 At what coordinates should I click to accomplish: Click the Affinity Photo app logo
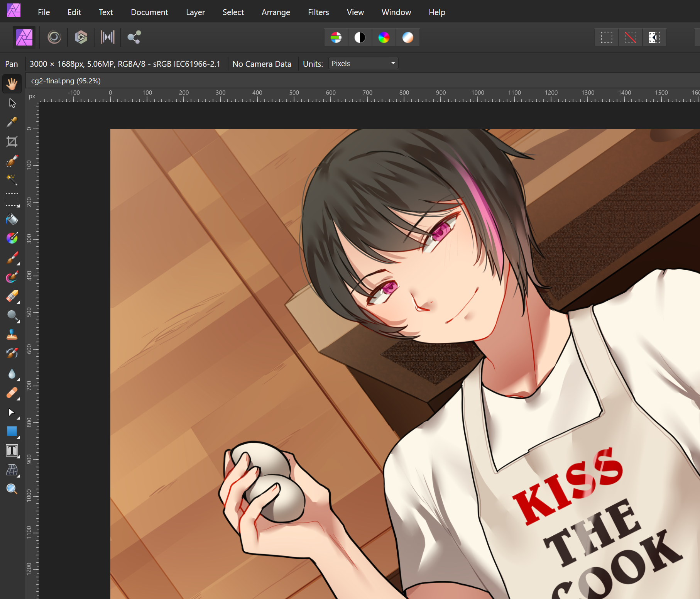tap(14, 10)
